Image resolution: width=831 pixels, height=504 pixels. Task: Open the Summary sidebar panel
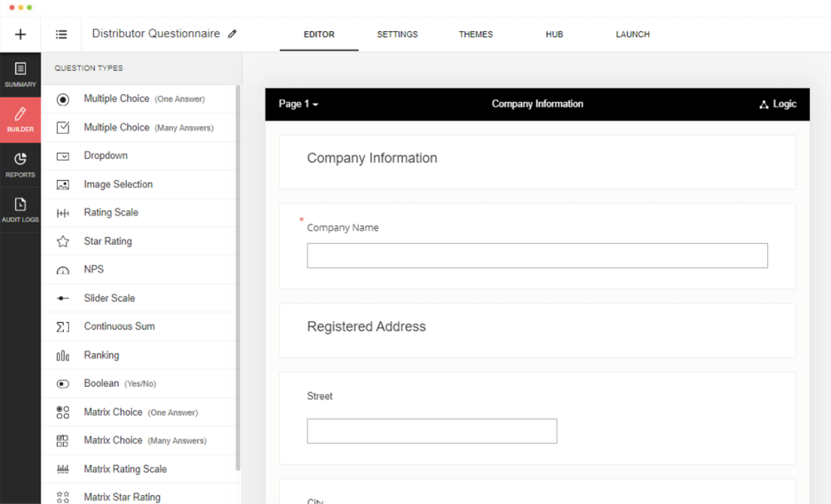pos(20,75)
